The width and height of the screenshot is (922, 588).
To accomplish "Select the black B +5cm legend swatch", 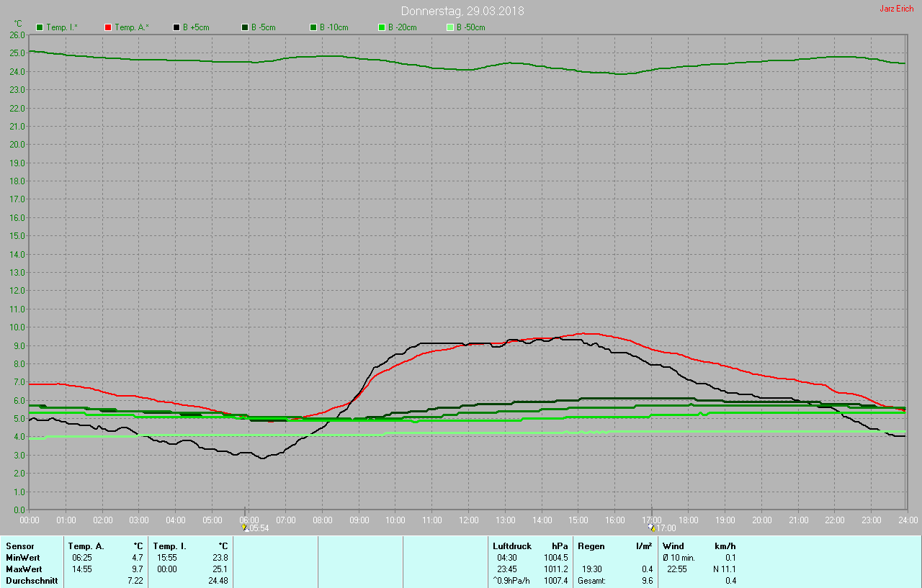I will coord(176,27).
